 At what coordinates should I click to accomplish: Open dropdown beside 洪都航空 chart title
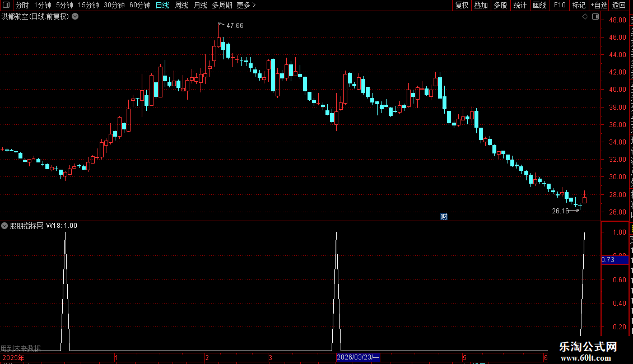tap(75, 17)
